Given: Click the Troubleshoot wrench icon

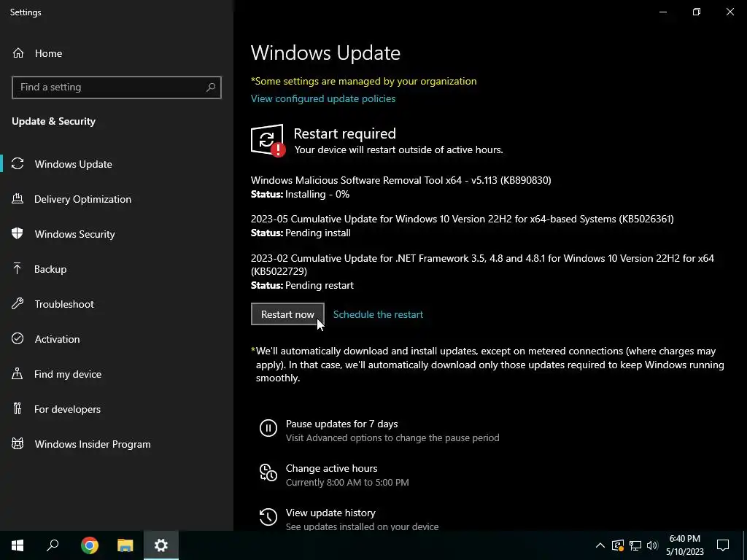Looking at the screenshot, I should (18, 304).
